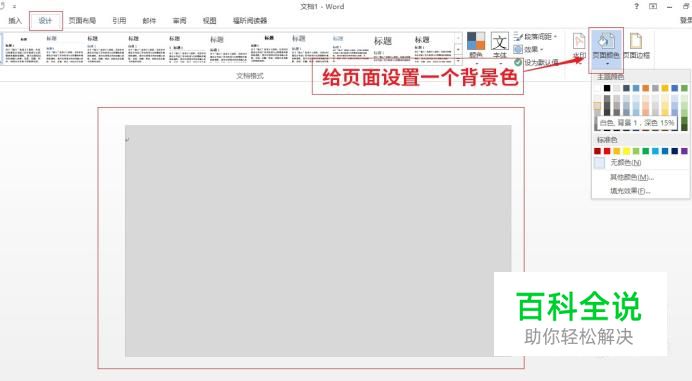This screenshot has height=381, width=692.
Task: Expand the Fonts (字体) dropdown arrow
Action: [x=500, y=63]
